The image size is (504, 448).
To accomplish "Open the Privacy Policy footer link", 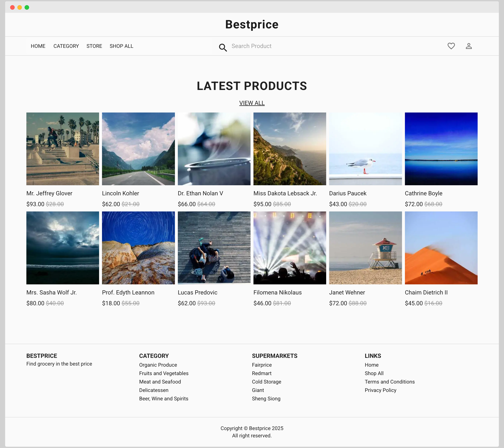I will pyautogui.click(x=380, y=390).
